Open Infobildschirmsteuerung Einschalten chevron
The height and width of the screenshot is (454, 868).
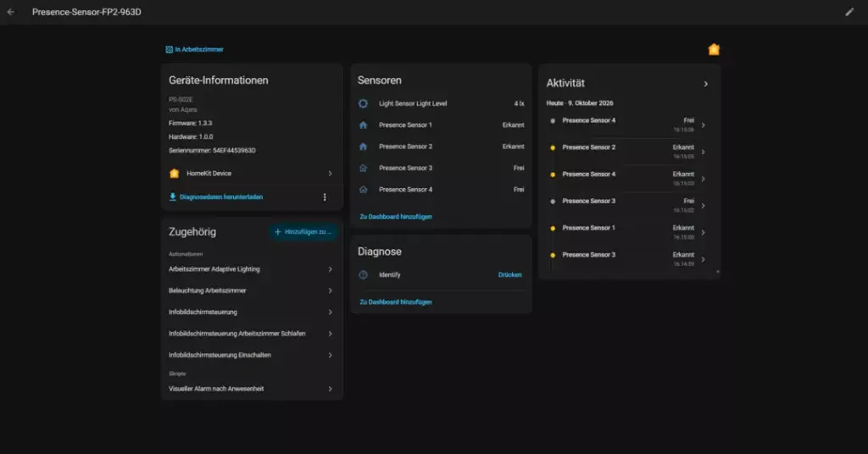pos(330,355)
